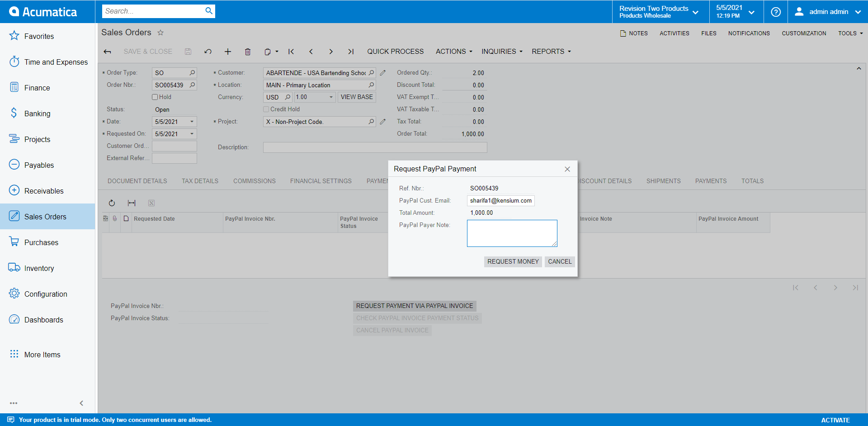Click the Request Money button
Image resolution: width=868 pixels, height=426 pixels.
pos(513,261)
